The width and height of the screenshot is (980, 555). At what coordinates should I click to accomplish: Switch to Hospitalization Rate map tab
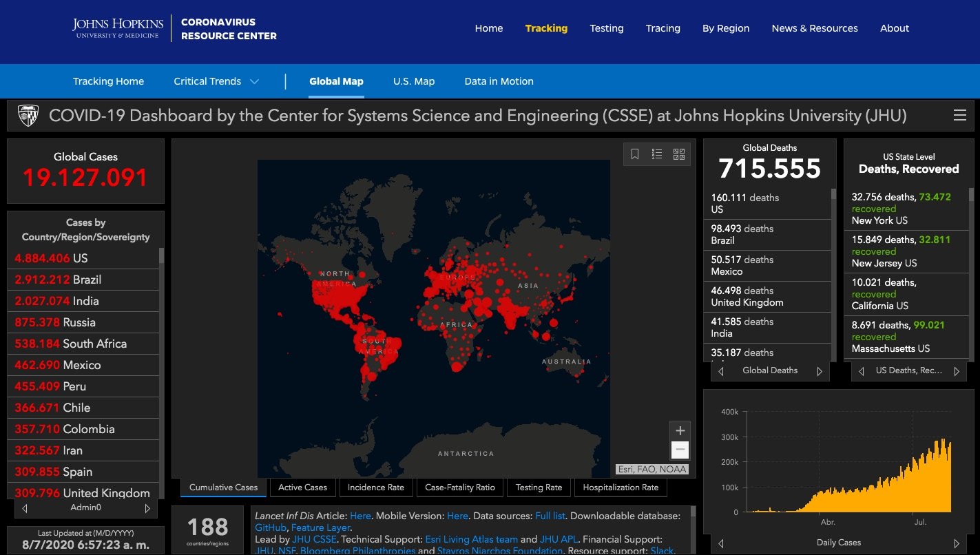[621, 488]
